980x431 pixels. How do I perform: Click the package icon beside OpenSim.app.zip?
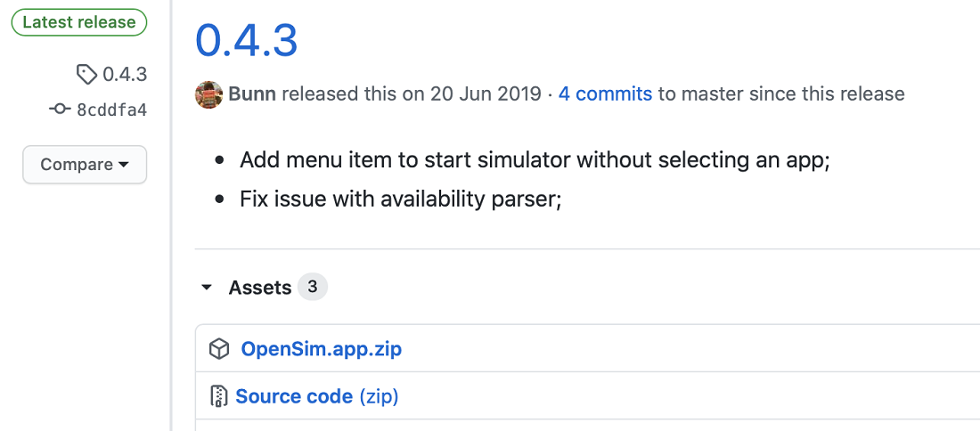pyautogui.click(x=219, y=348)
